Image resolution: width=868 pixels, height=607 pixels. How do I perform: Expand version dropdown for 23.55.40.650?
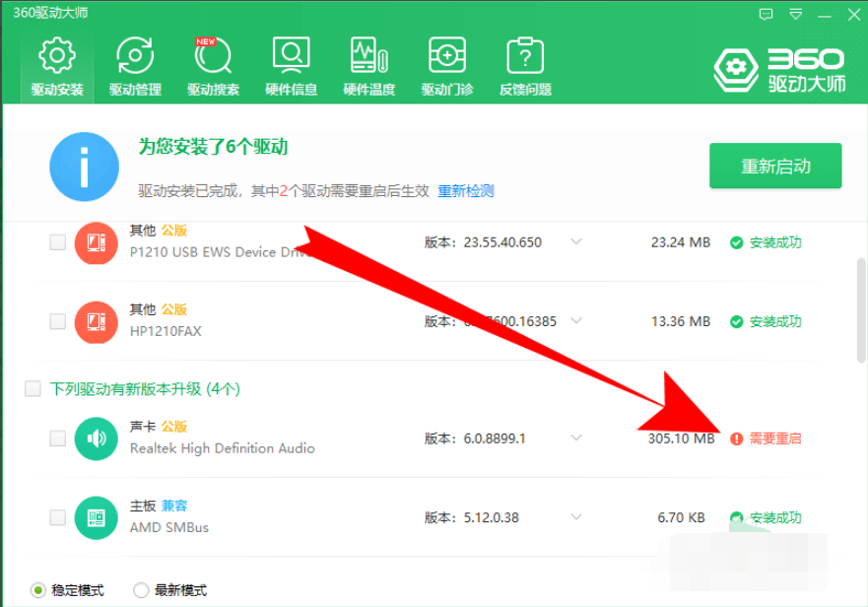point(576,241)
